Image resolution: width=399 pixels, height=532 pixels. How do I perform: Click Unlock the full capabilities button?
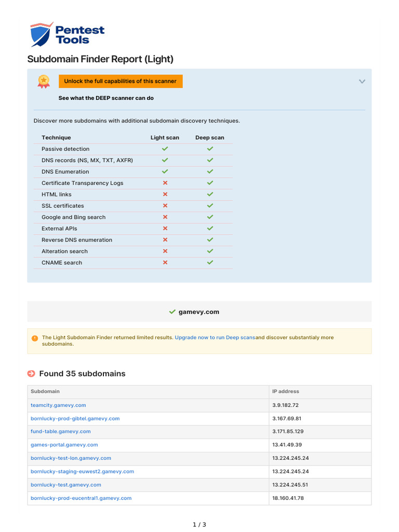[x=121, y=82]
